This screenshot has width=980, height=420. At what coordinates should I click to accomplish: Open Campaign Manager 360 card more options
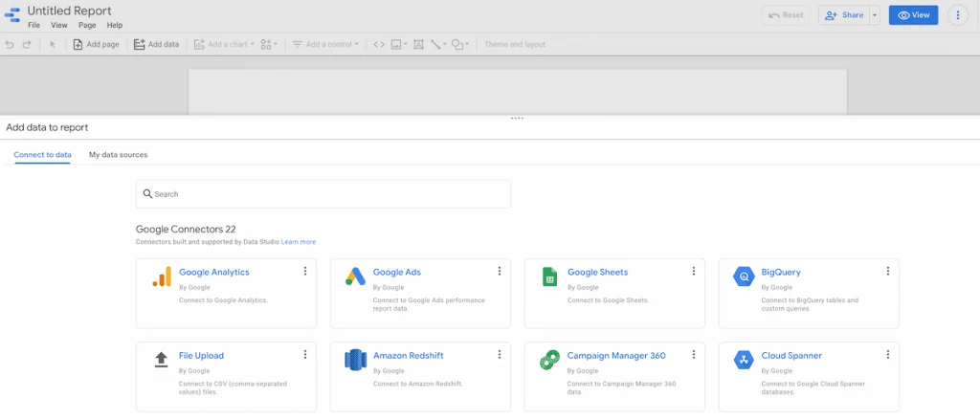pyautogui.click(x=694, y=354)
